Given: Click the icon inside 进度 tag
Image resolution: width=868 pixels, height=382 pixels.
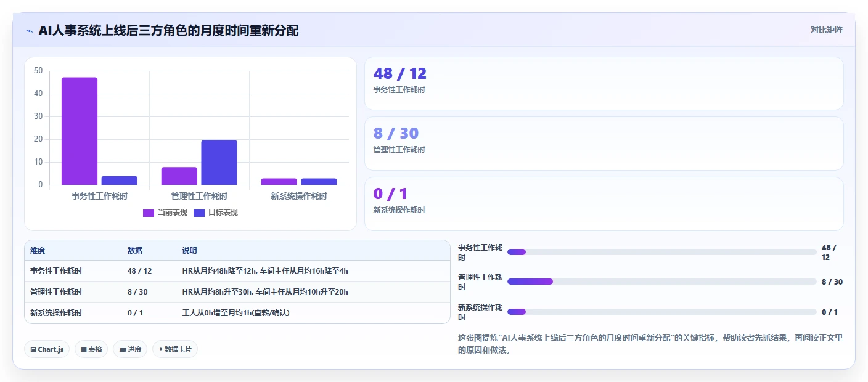Looking at the screenshot, I should 123,349.
